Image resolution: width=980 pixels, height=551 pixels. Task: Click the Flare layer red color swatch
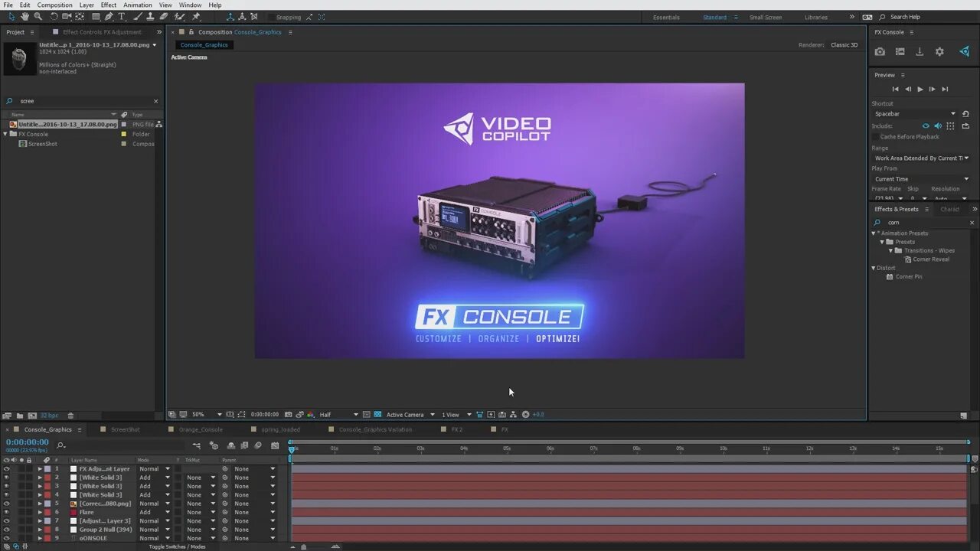(x=47, y=512)
